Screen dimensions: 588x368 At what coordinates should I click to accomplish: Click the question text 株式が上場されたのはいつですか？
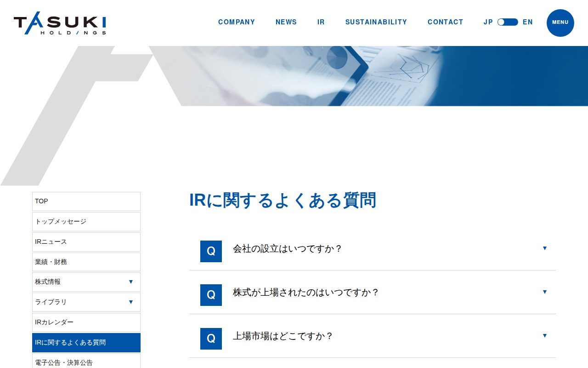pyautogui.click(x=306, y=293)
